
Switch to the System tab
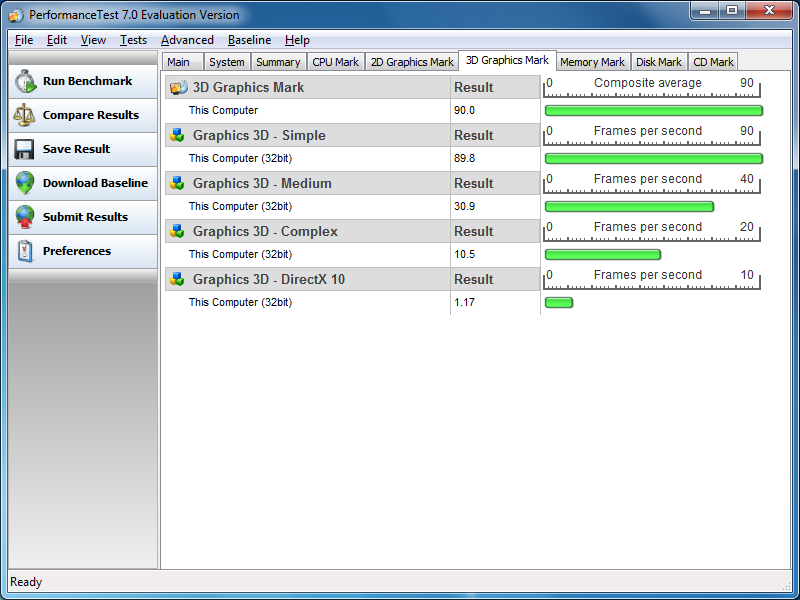[x=227, y=62]
